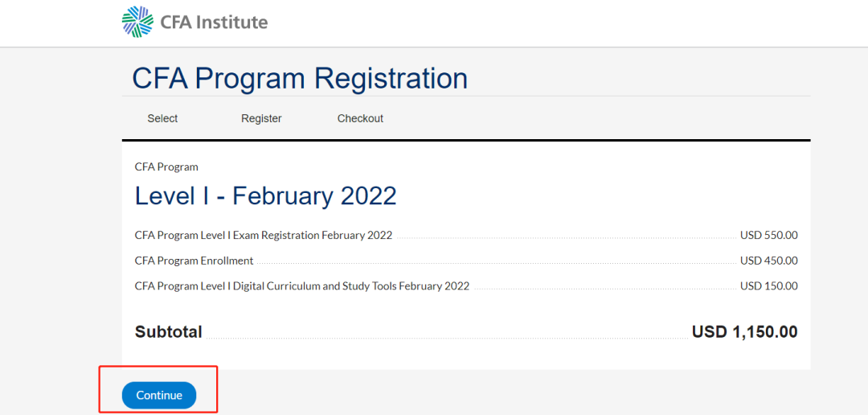The height and width of the screenshot is (415, 868).
Task: Click the USD 150.00 curriculum price
Action: pyautogui.click(x=768, y=286)
